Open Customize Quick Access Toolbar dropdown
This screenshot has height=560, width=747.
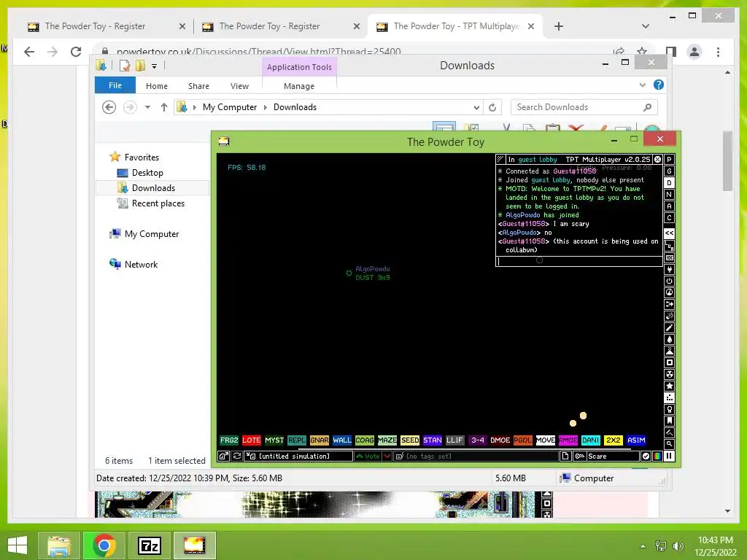(155, 66)
